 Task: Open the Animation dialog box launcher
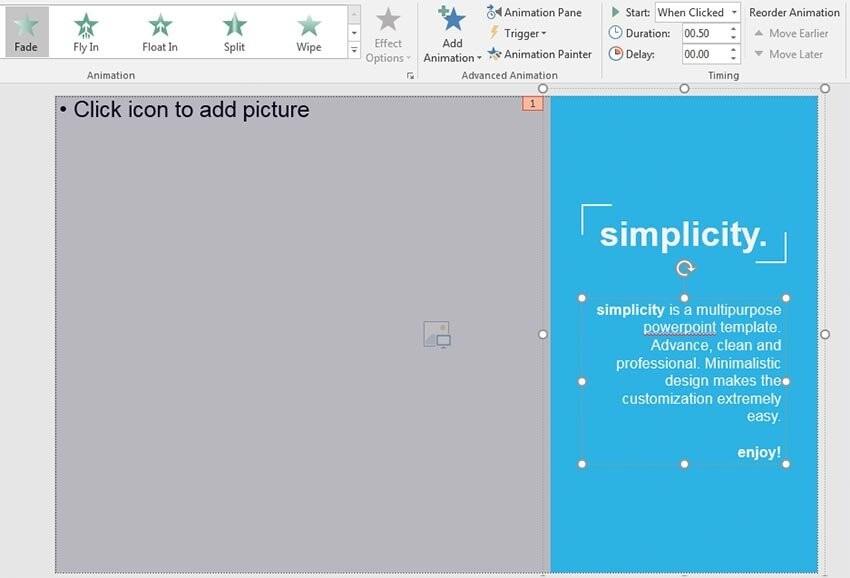point(410,75)
